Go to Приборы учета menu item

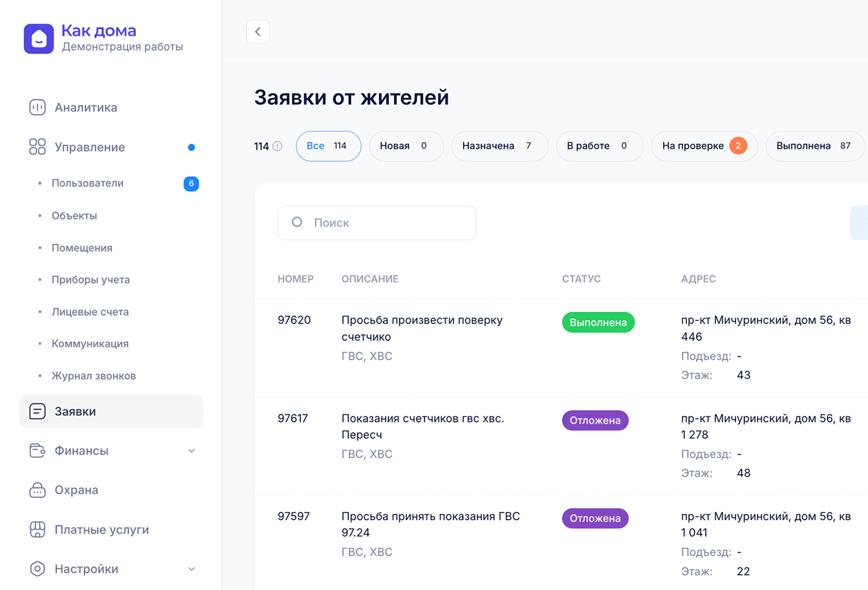[91, 280]
